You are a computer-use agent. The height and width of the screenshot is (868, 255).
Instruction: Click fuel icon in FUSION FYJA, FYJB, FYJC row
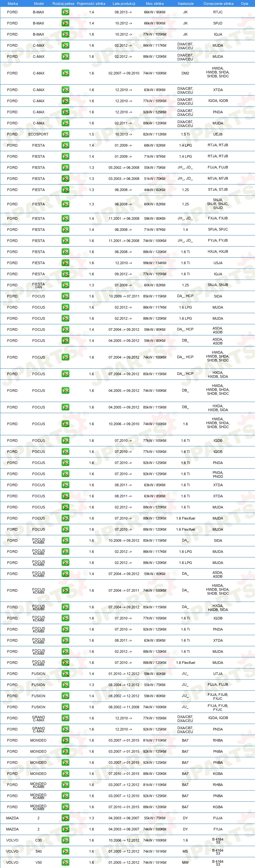[x=65, y=707]
